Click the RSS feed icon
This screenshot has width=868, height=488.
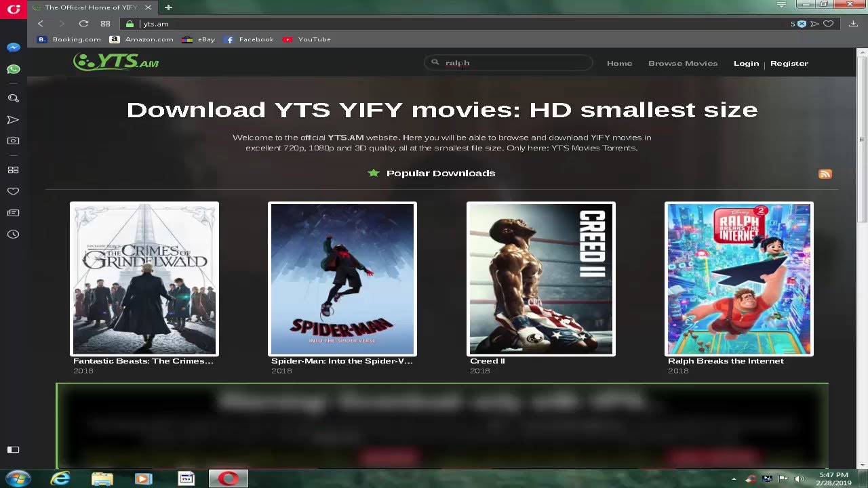tap(825, 174)
